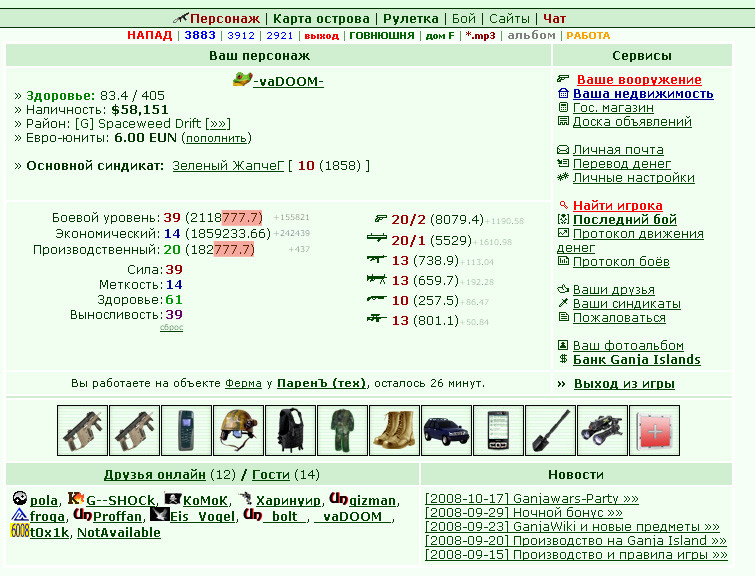Viewport: 755px width, 576px height.
Task: Open Ваши друзья link
Action: click(614, 289)
